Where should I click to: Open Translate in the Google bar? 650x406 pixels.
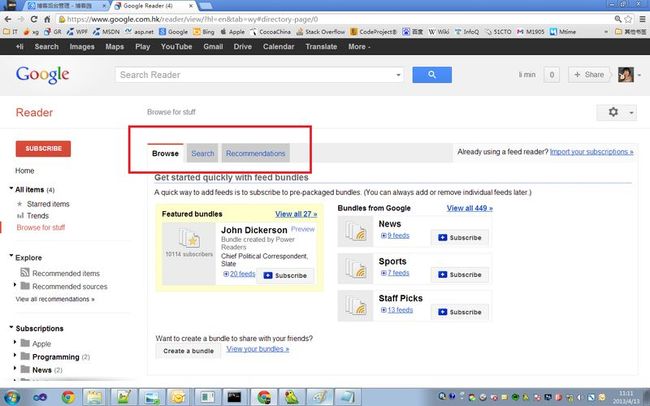[x=321, y=46]
